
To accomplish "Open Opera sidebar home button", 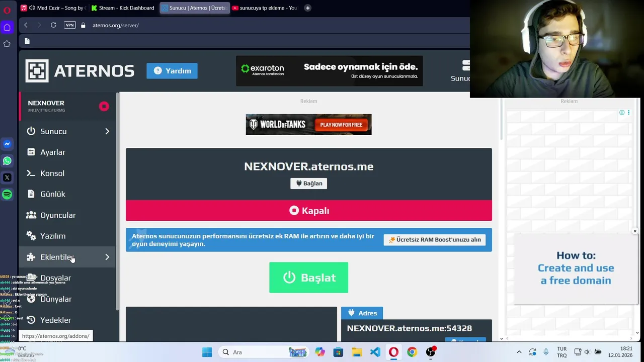I will [7, 27].
